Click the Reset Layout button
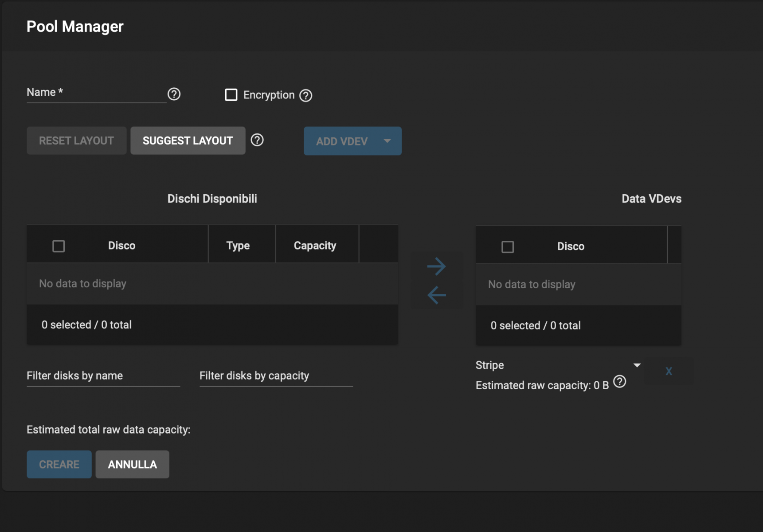This screenshot has width=763, height=532. pos(76,141)
